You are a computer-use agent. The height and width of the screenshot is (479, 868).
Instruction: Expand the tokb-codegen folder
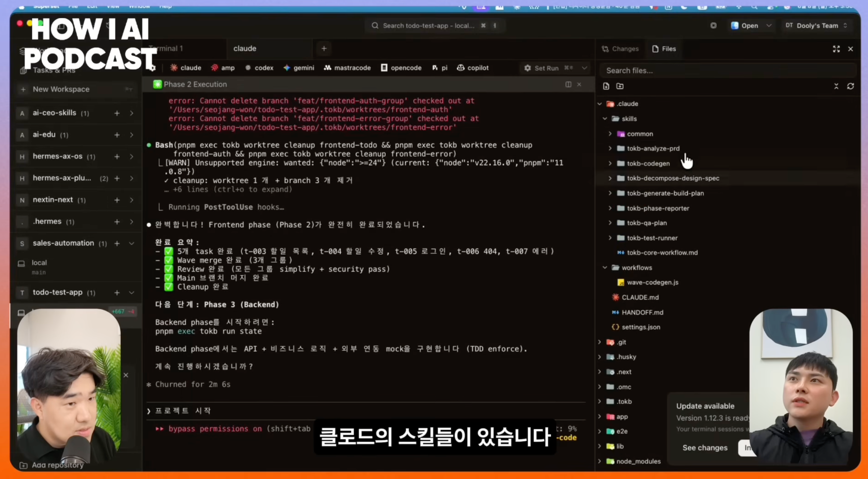(x=610, y=164)
